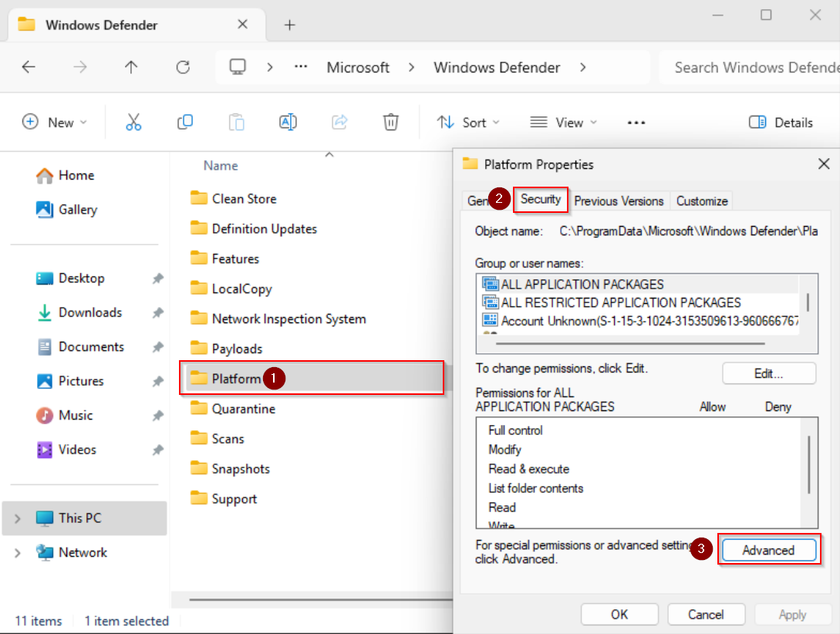Click Cancel in Platform Properties
840x634 pixels.
706,614
